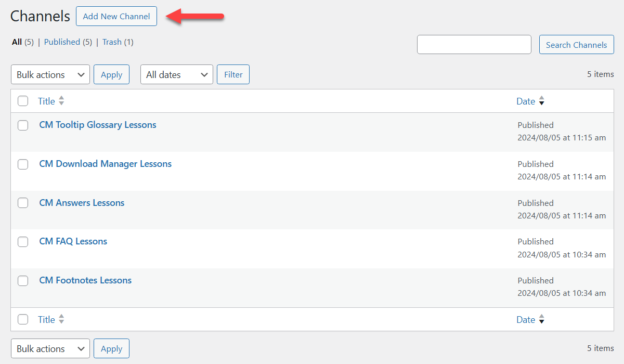Open CM FAQ Lessons channel
624x364 pixels.
point(73,241)
